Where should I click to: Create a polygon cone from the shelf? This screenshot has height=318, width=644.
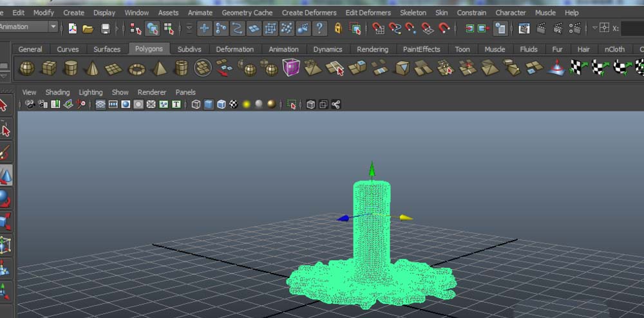coord(92,68)
